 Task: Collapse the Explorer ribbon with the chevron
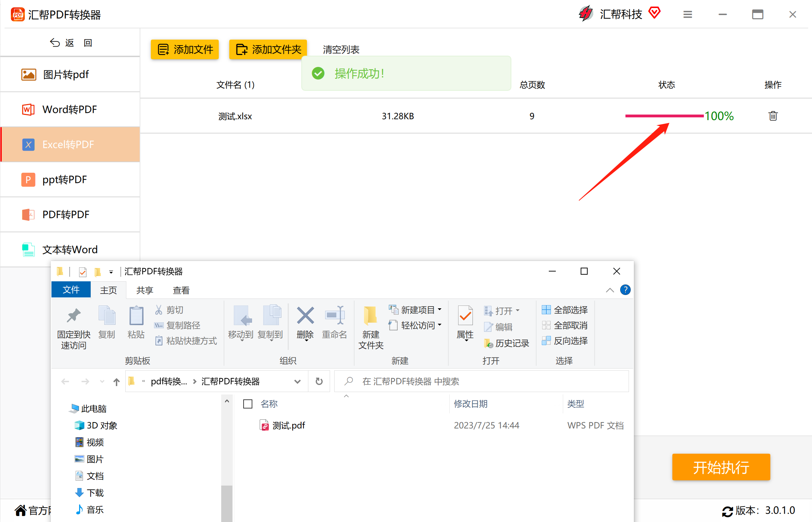click(x=610, y=290)
